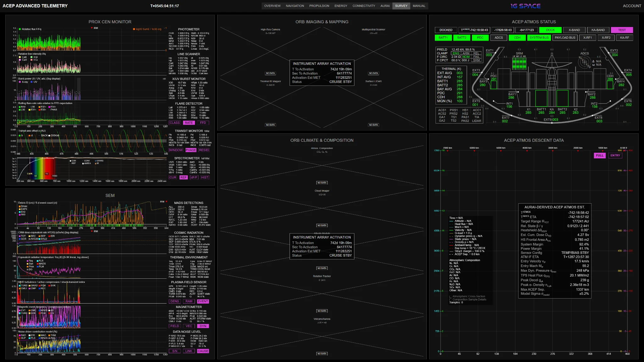Select Data Noise Level LINK mode

[189, 351]
